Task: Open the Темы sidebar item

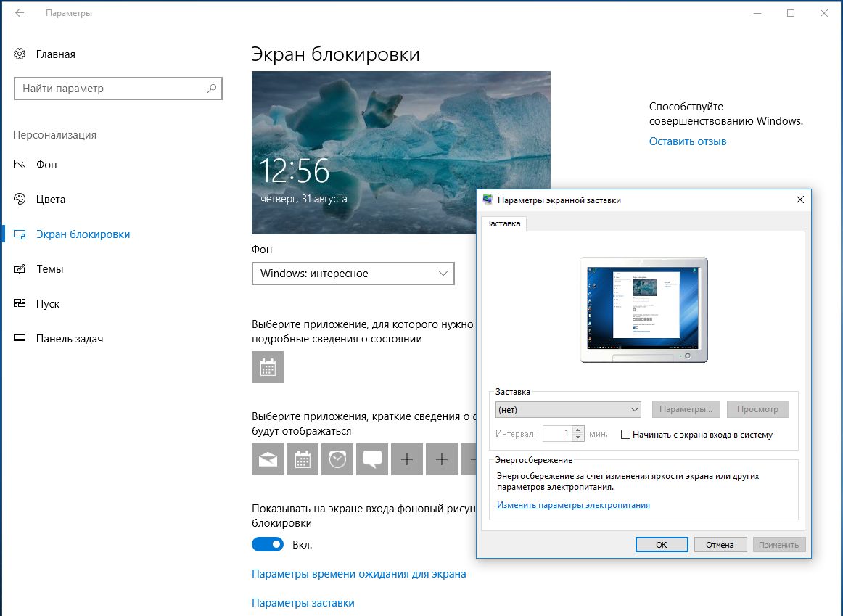Action: 49,269
